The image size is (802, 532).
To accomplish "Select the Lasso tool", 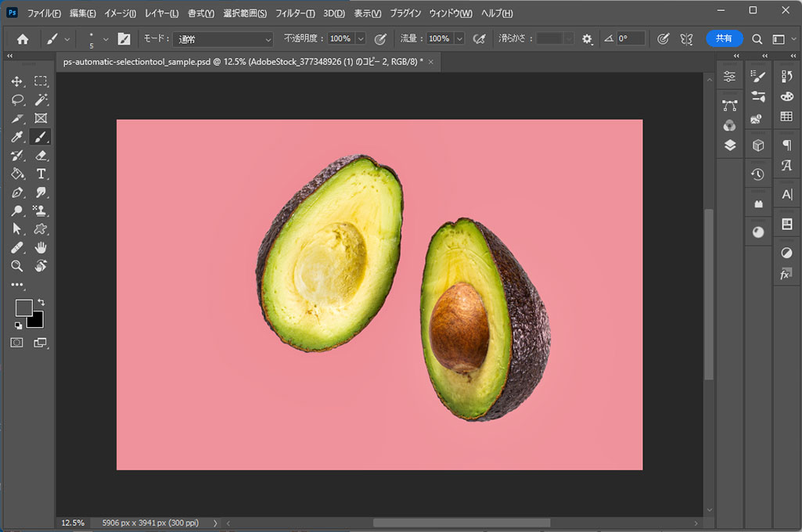I will click(x=17, y=100).
